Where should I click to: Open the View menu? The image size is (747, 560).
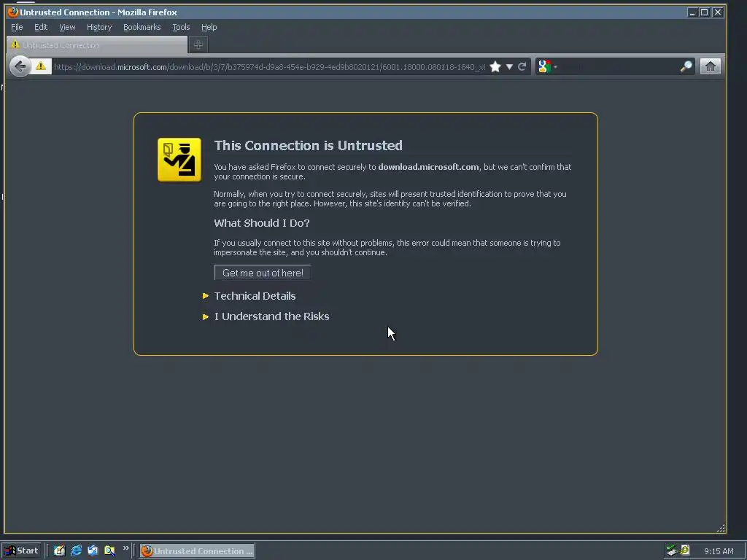(67, 27)
